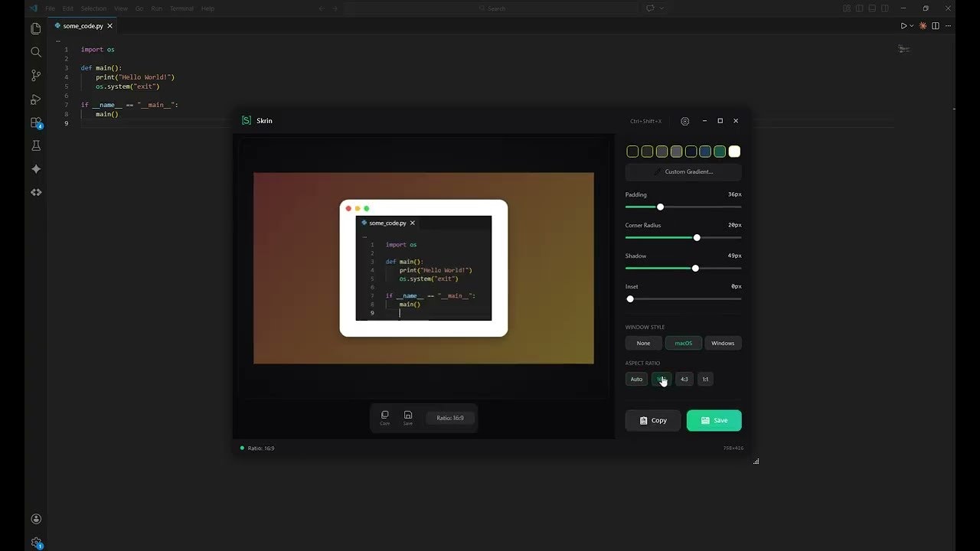Open Manage gear icon in VS Code
980x551 pixels.
pos(36,542)
